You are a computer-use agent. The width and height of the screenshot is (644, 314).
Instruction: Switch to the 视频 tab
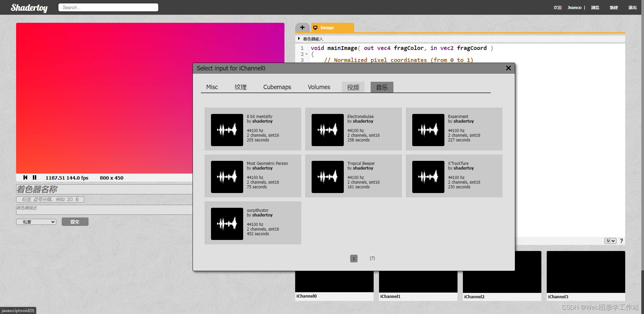click(x=353, y=87)
